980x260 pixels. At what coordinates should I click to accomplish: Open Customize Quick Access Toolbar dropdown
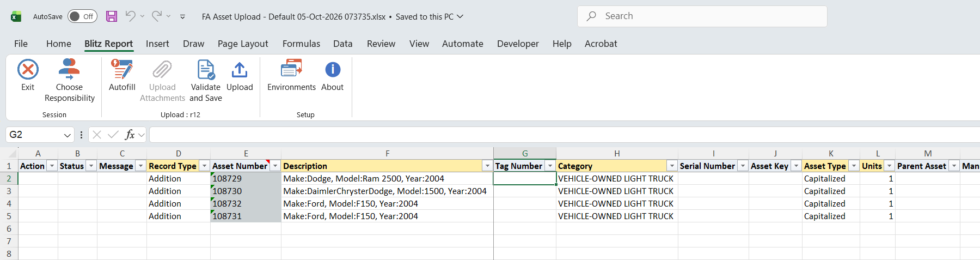pyautogui.click(x=182, y=17)
